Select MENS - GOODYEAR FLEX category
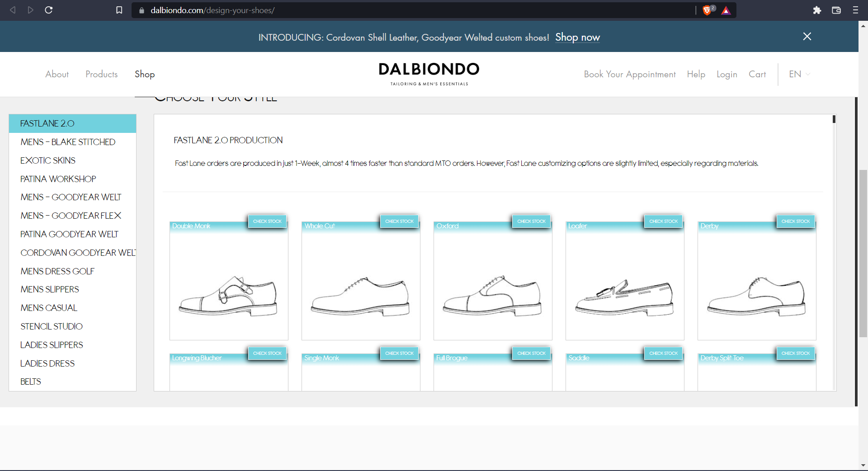Image resolution: width=868 pixels, height=471 pixels. click(72, 216)
